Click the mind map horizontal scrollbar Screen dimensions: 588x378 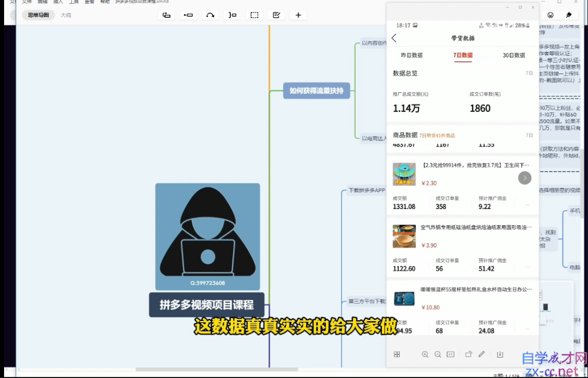tap(217, 369)
